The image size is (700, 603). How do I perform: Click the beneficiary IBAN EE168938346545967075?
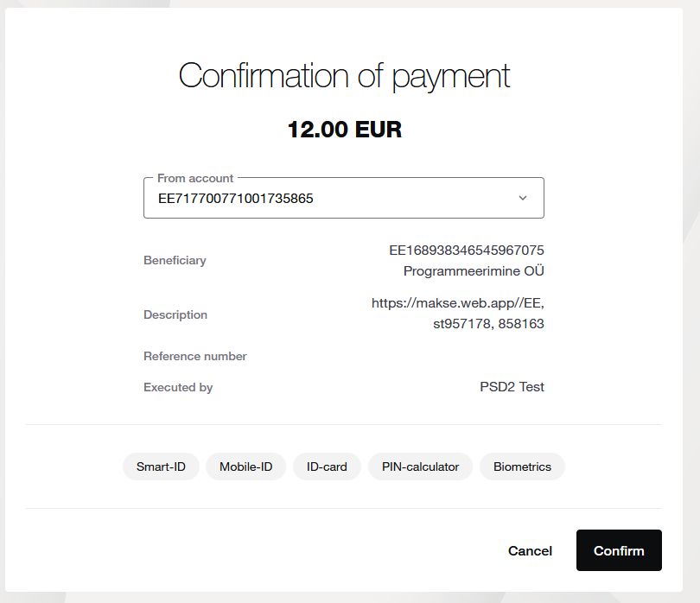[466, 250]
